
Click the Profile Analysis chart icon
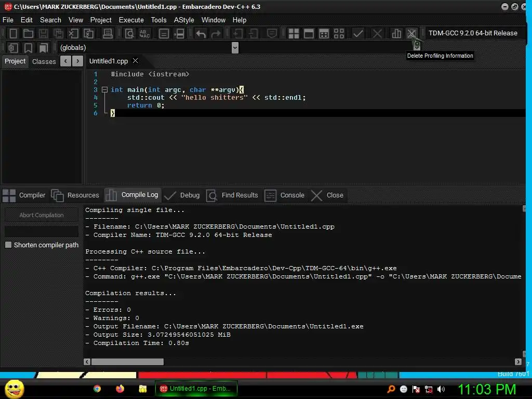click(396, 33)
